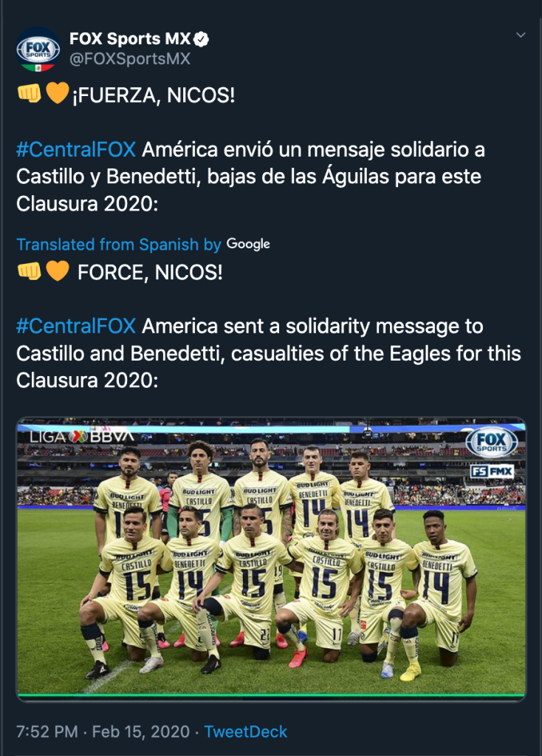
Task: Click the Google logo beside translation label
Action: point(248,244)
